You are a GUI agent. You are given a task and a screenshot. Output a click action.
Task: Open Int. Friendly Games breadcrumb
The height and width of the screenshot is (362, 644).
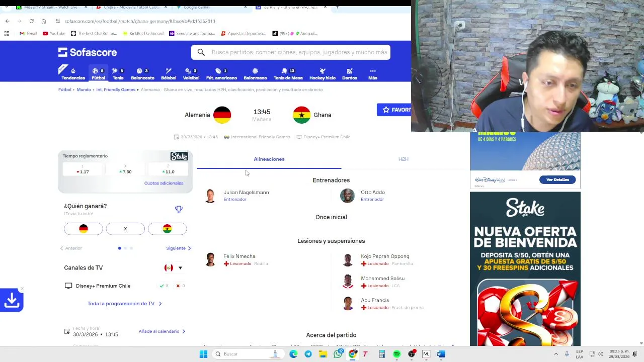point(116,89)
